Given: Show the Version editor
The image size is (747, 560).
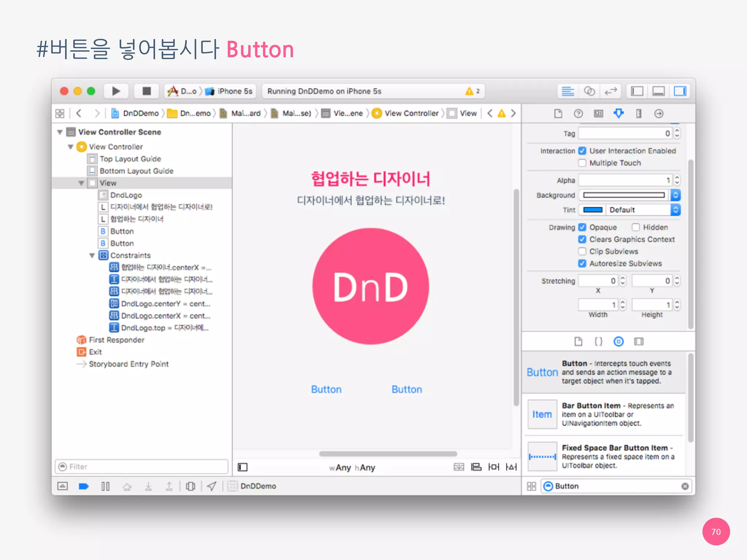Looking at the screenshot, I should [611, 91].
